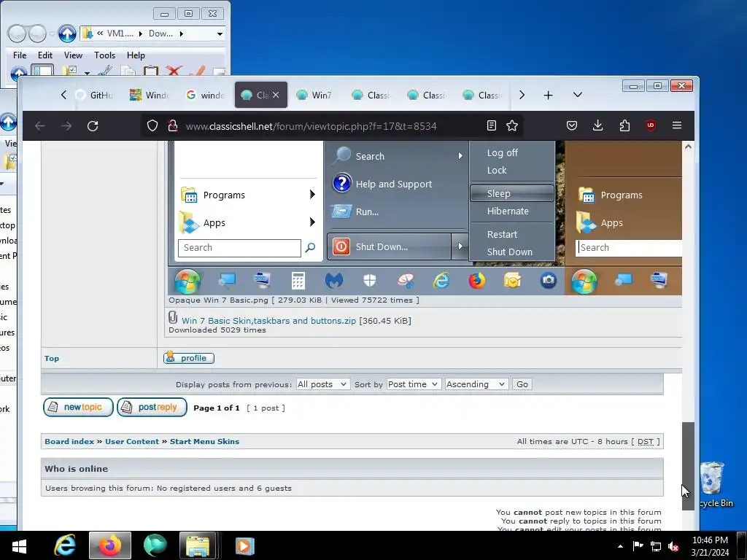Open the File Explorer taskbar button
This screenshot has width=747, height=560.
[198, 545]
